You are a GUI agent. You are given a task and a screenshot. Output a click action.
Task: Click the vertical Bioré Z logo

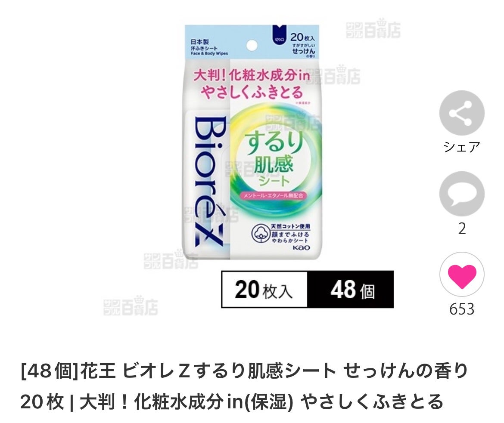[209, 182]
